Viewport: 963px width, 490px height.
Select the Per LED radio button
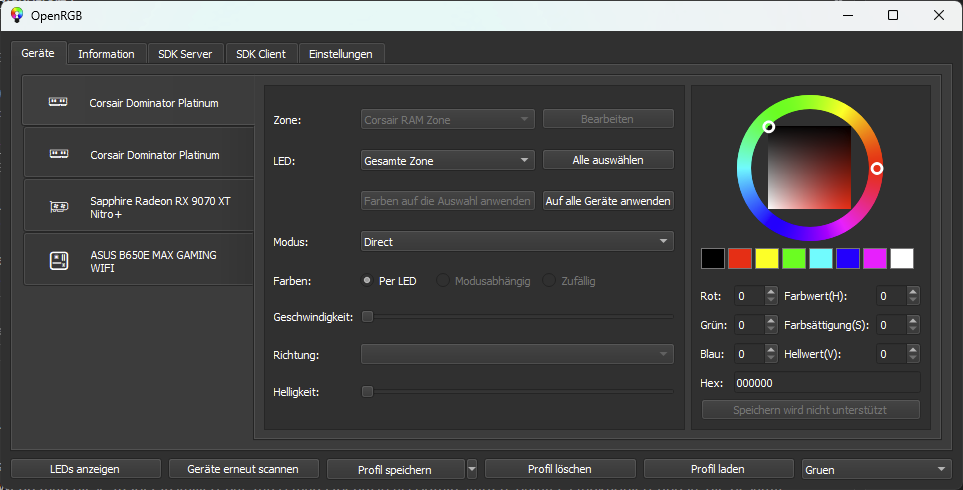[x=367, y=281]
